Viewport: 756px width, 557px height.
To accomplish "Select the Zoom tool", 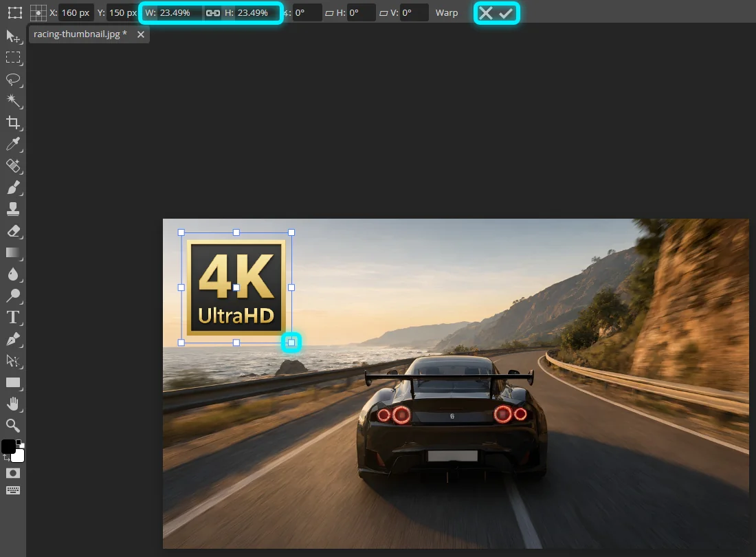I will tap(13, 426).
